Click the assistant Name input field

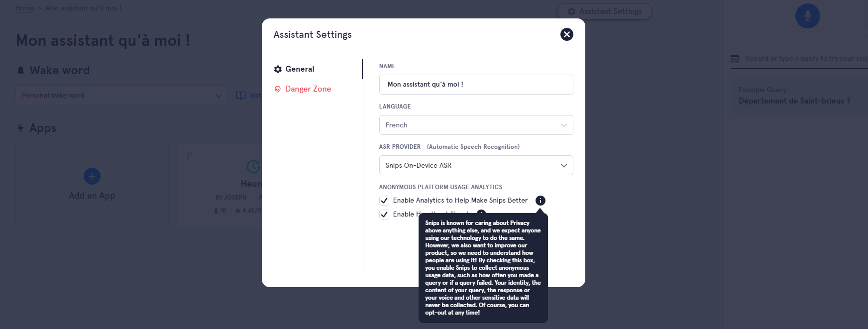(476, 85)
